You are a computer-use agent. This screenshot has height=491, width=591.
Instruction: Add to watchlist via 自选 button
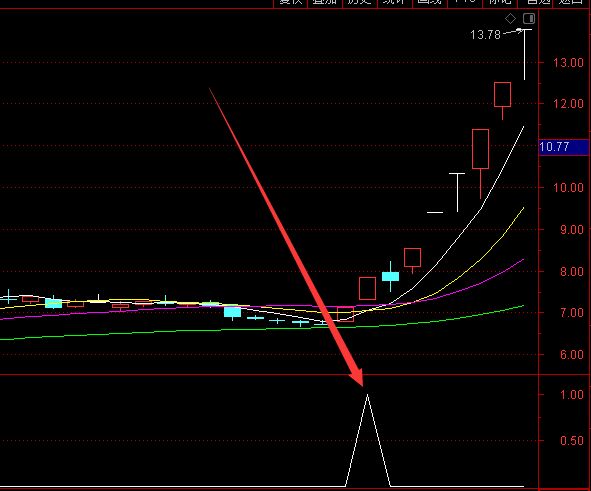click(x=535, y=2)
